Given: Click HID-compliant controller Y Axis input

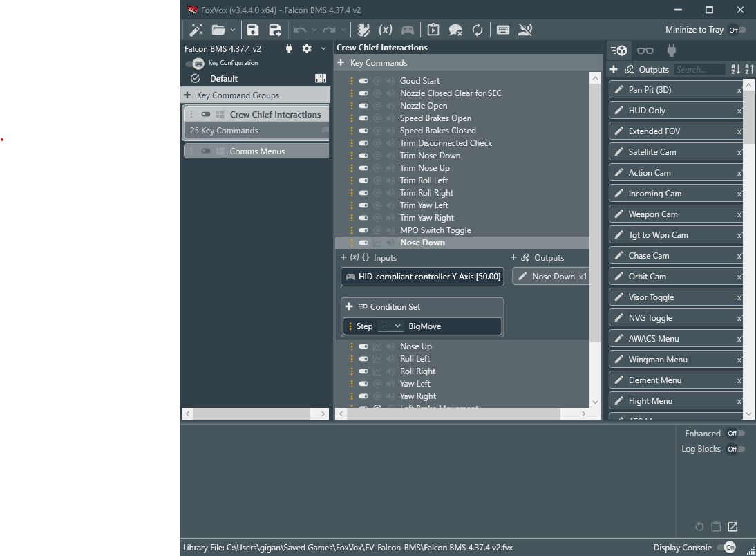Looking at the screenshot, I should (422, 277).
